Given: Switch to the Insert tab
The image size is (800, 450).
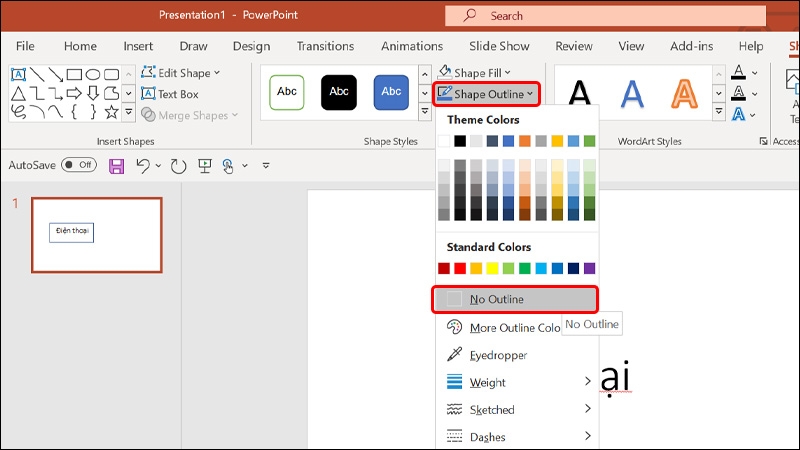Looking at the screenshot, I should (138, 46).
